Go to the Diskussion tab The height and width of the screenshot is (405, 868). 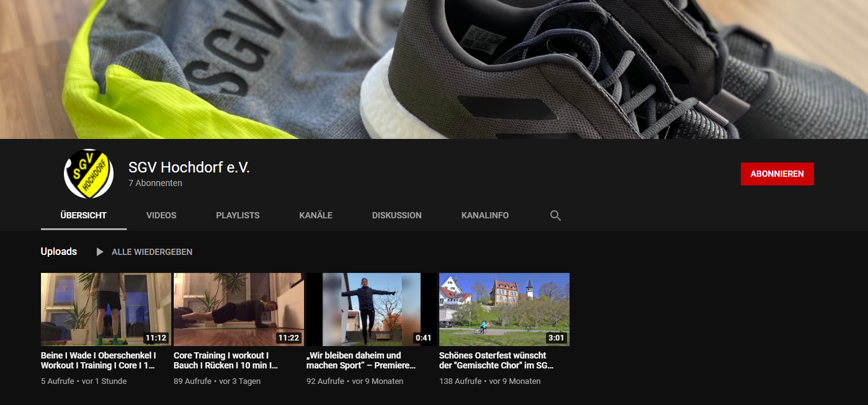pos(396,216)
